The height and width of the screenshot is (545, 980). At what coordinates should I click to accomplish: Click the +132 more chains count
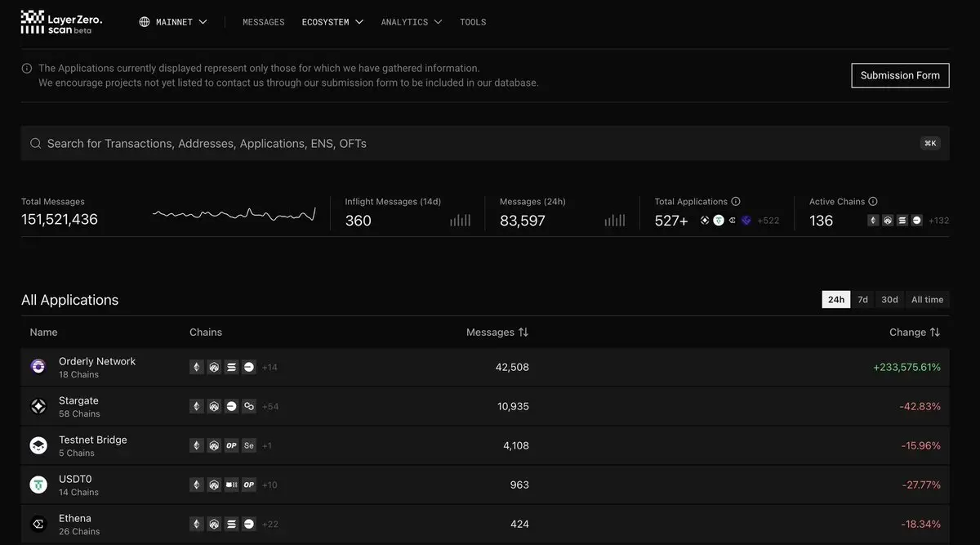click(x=939, y=221)
